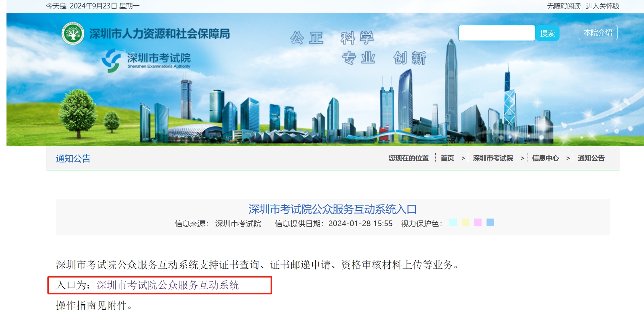Screen dimensions: 644x320
Task: Click the 深圳市人力资源和社会保障局 header title
Action: click(160, 34)
